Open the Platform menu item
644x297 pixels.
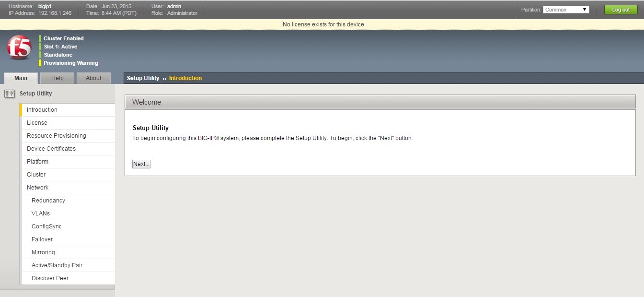coord(37,162)
